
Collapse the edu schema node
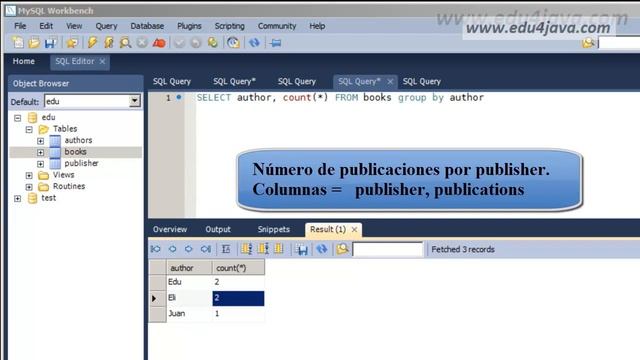pyautogui.click(x=18, y=118)
